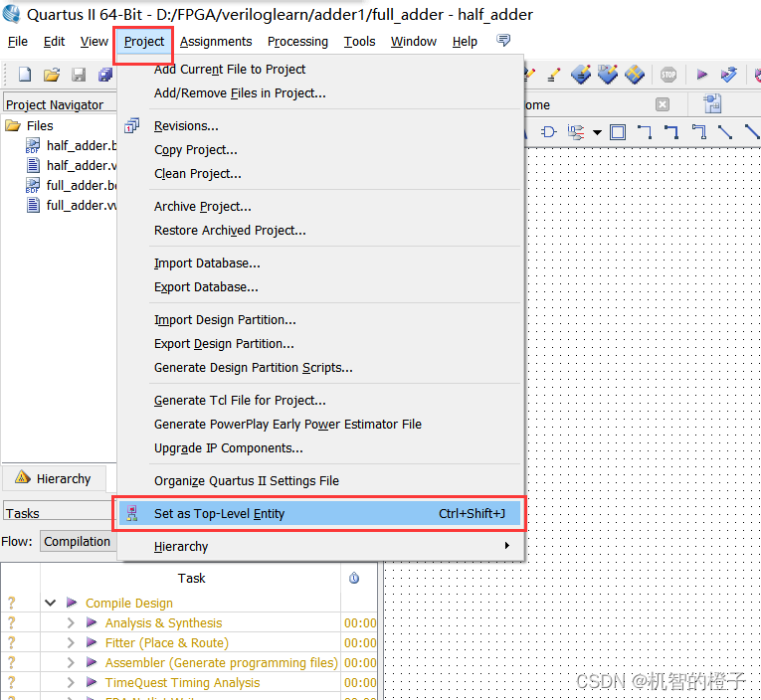Open the Flow Compilation combo box

(78, 541)
